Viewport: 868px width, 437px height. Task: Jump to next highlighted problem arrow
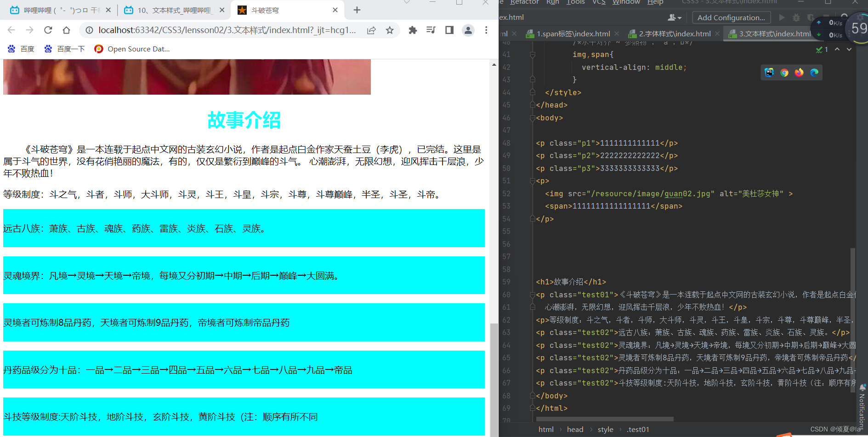[849, 49]
